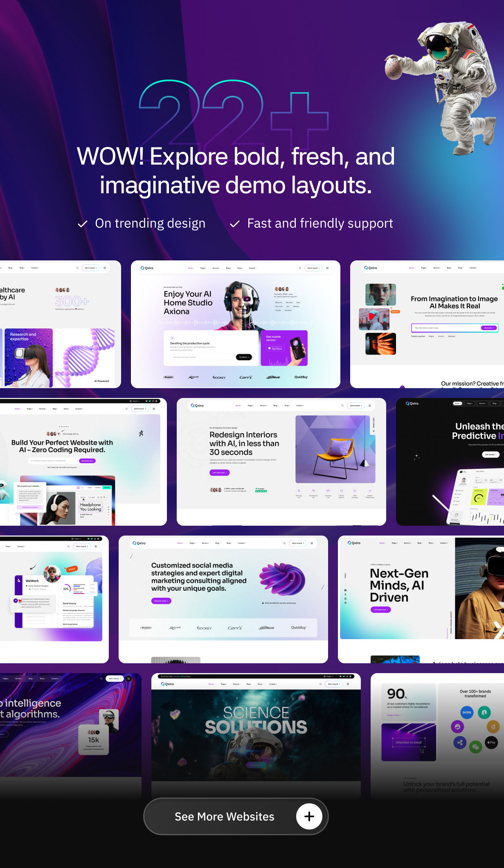Click the Get started button in Unleash demo
This screenshot has width=504, height=868.
coord(491,454)
